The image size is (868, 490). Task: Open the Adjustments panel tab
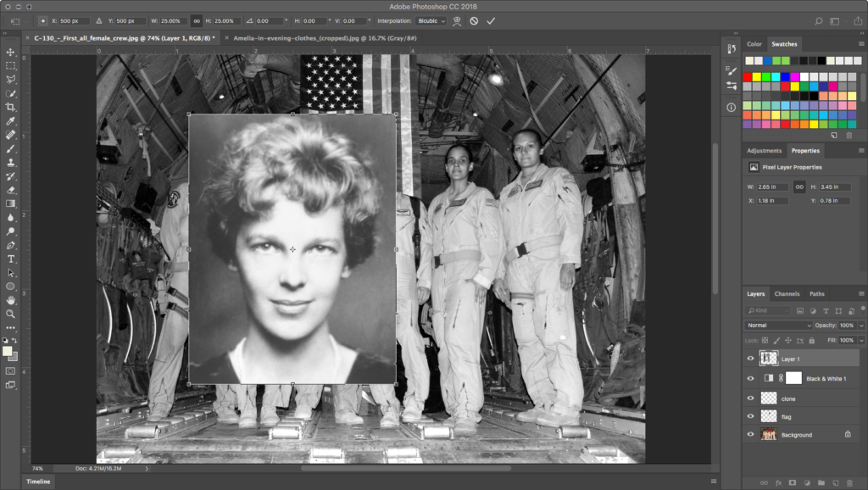764,151
